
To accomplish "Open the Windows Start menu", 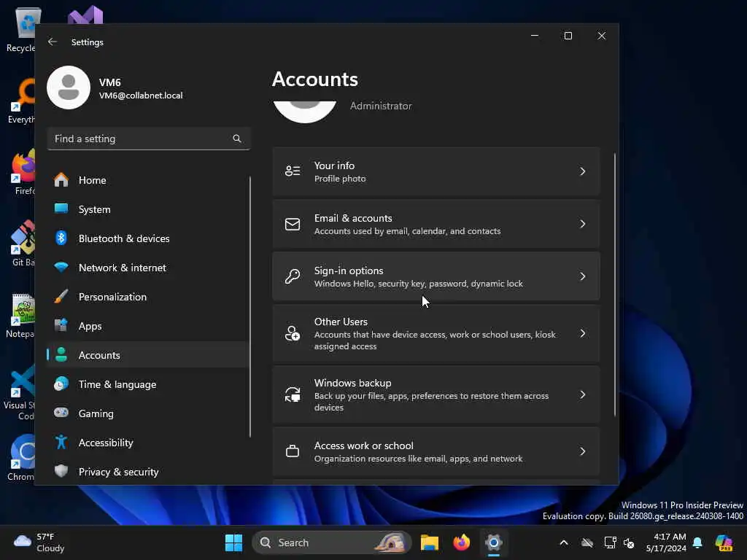I will click(233, 542).
